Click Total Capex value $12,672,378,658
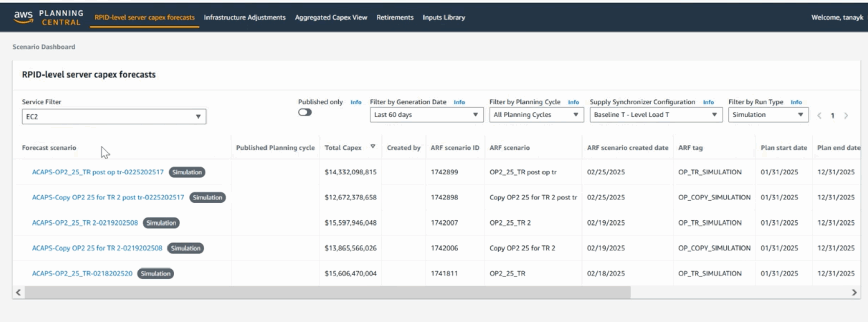Image resolution: width=868 pixels, height=322 pixels. coord(351,197)
